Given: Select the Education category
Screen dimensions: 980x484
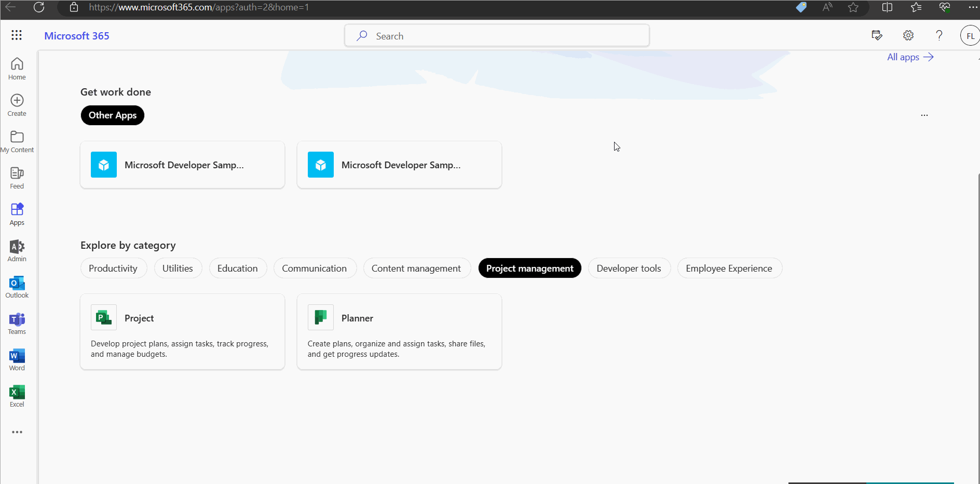Looking at the screenshot, I should [238, 268].
